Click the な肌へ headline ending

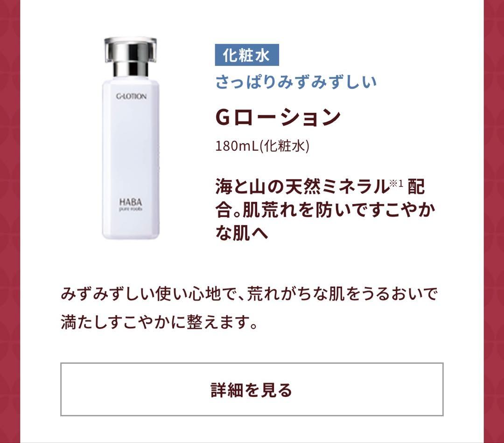(242, 233)
